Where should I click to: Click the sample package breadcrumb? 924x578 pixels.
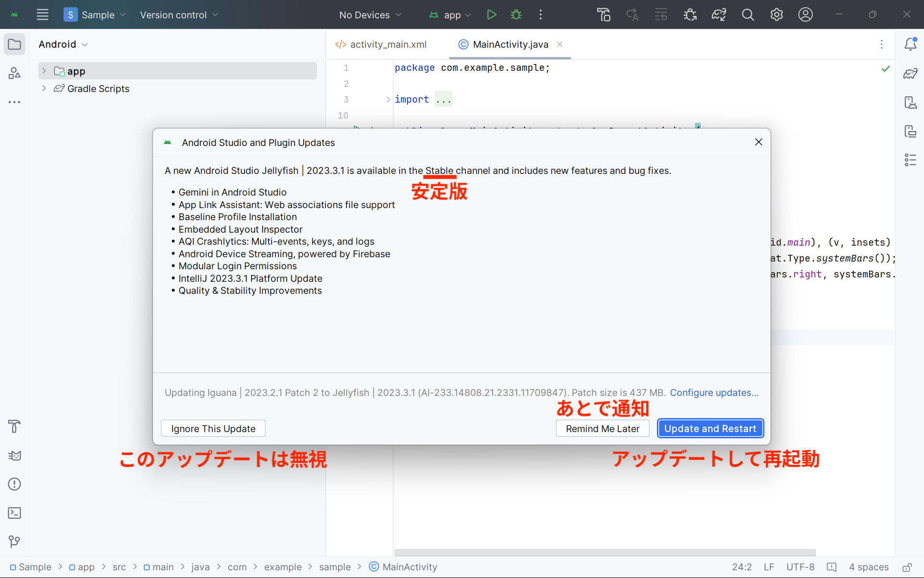(335, 567)
